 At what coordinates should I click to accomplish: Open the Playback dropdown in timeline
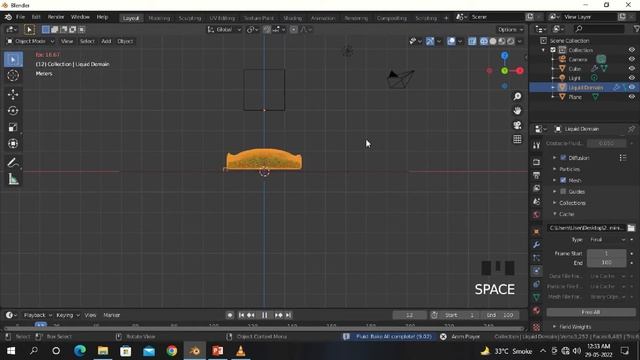(38, 315)
